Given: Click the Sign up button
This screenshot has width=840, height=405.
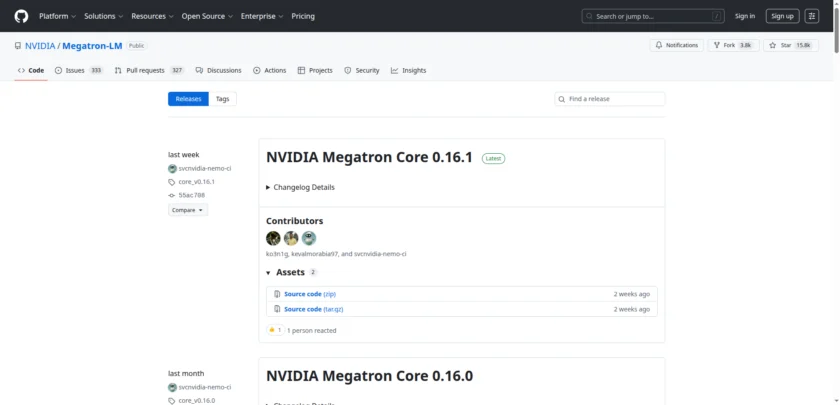Looking at the screenshot, I should point(782,16).
